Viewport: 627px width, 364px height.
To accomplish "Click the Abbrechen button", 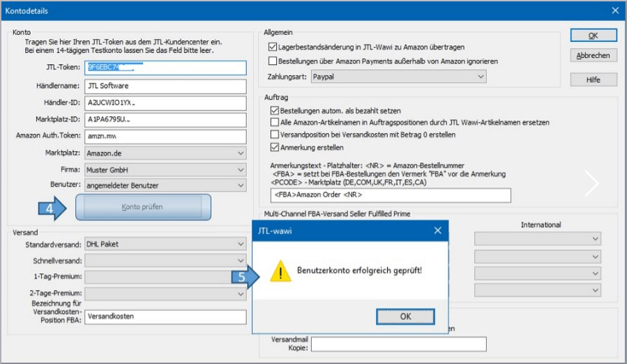I will [594, 56].
